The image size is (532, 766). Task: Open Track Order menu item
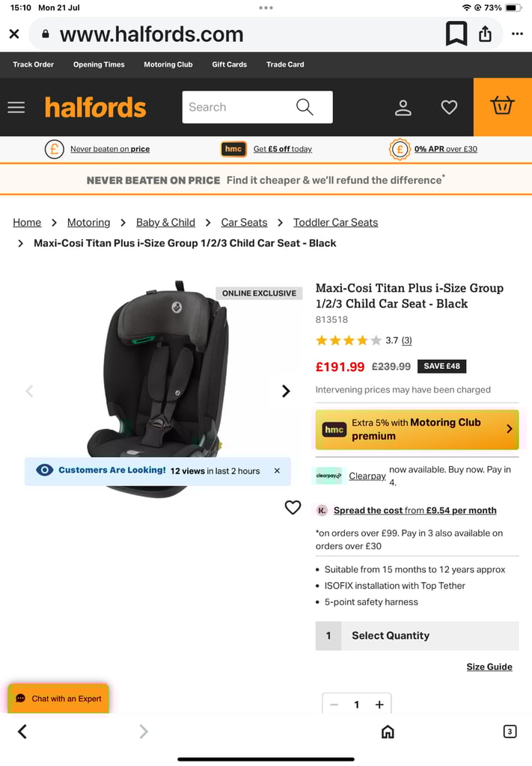pyautogui.click(x=33, y=64)
